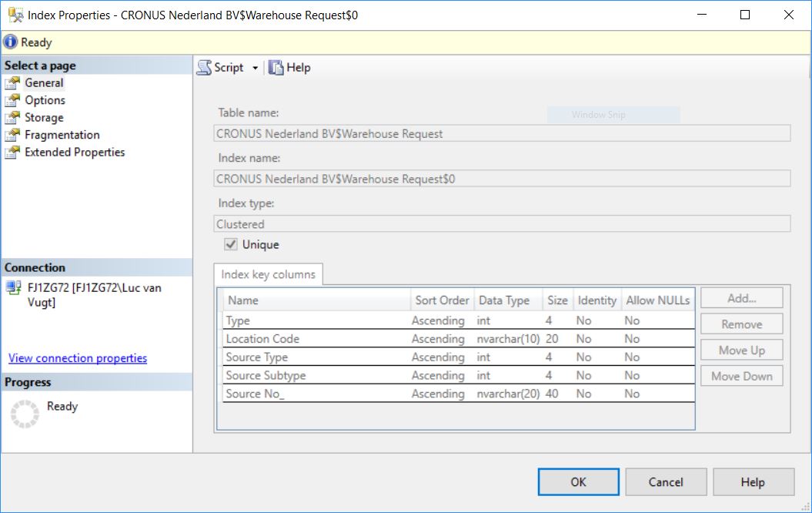Select the Source Type row

pyautogui.click(x=459, y=357)
